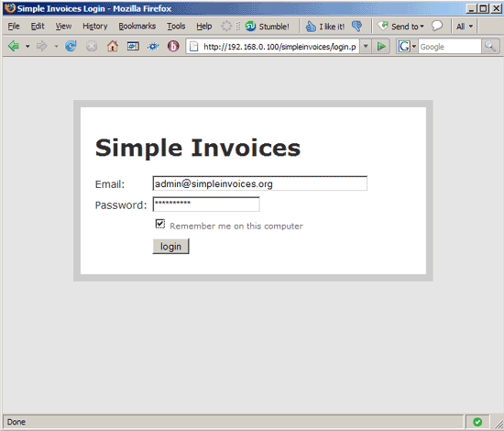Click the purple round b icon
Viewport: 504px width, 431px height.
pyautogui.click(x=173, y=47)
